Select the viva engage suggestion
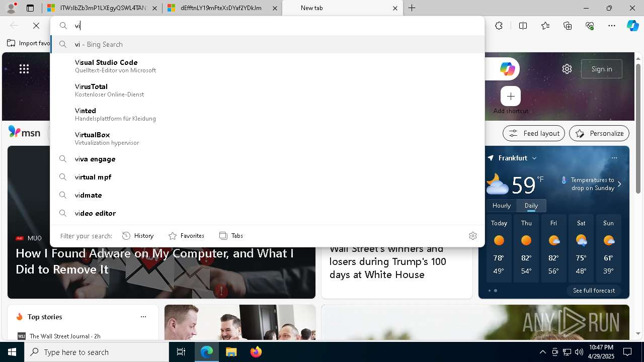 267,159
